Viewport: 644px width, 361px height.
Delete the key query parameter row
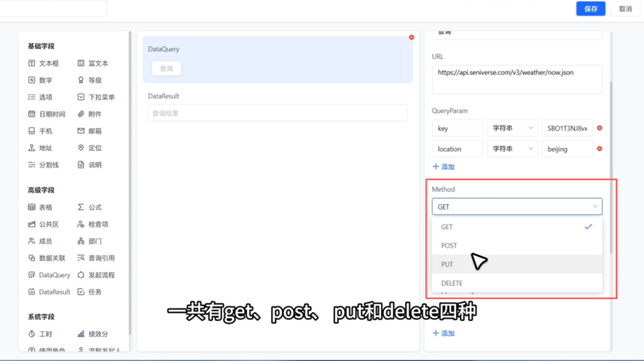click(x=600, y=128)
